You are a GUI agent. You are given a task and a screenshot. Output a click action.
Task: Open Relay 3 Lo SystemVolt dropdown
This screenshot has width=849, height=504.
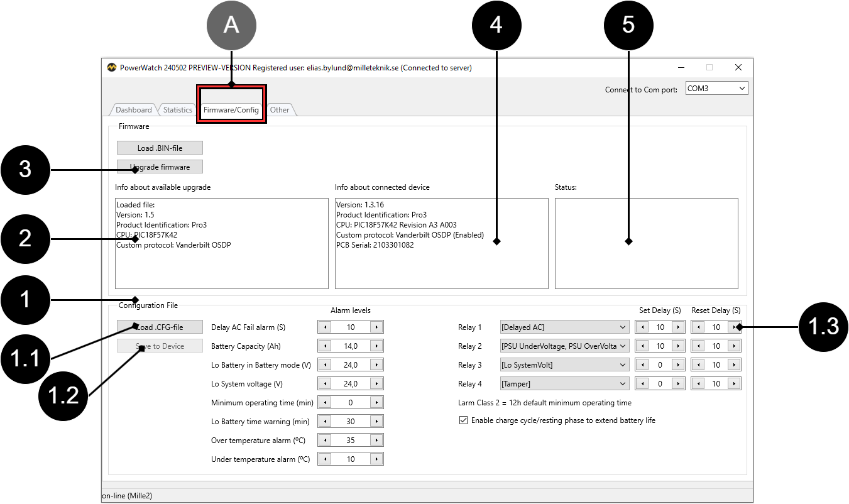click(x=564, y=365)
